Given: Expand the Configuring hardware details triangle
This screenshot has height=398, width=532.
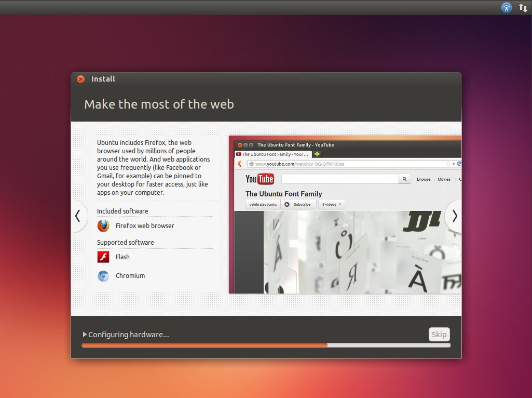Looking at the screenshot, I should 85,335.
